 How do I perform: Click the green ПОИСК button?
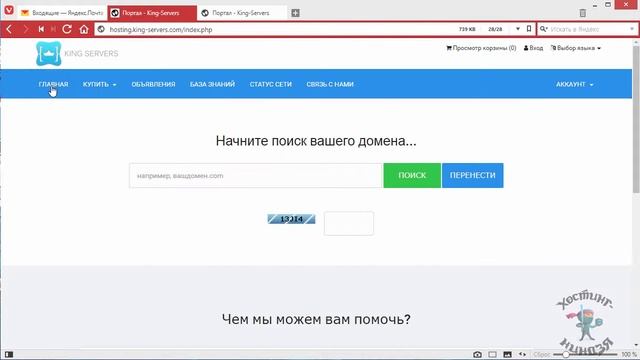pos(412,176)
